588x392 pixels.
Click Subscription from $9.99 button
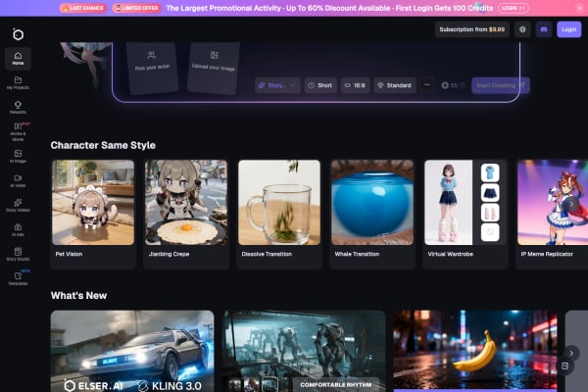(472, 29)
